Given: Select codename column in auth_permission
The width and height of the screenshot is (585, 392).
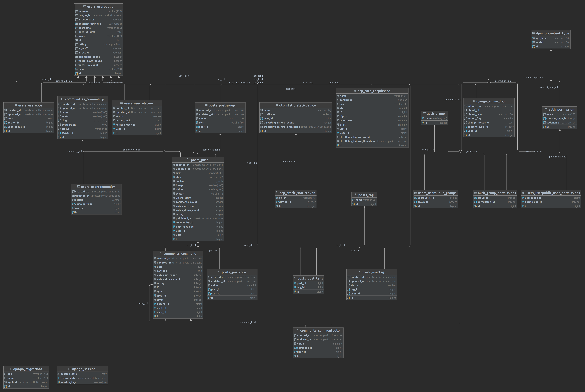Looking at the screenshot, I should (x=560, y=123).
